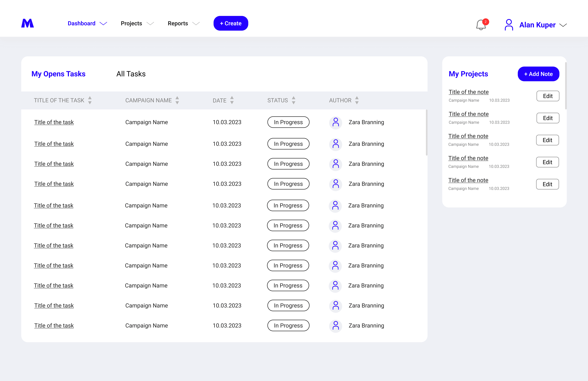This screenshot has width=588, height=381.
Task: Click the In Progress status pill on the first row
Action: click(x=288, y=122)
